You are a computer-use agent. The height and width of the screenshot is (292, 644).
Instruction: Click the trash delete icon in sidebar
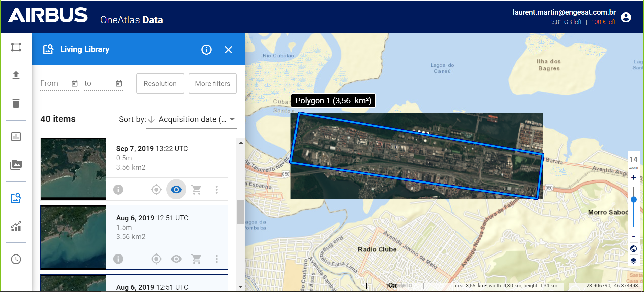(x=16, y=103)
